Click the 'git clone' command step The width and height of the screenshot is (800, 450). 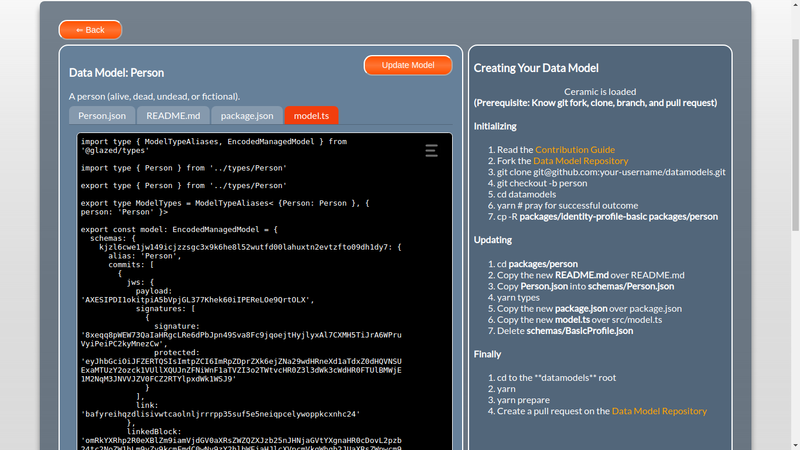(x=611, y=172)
